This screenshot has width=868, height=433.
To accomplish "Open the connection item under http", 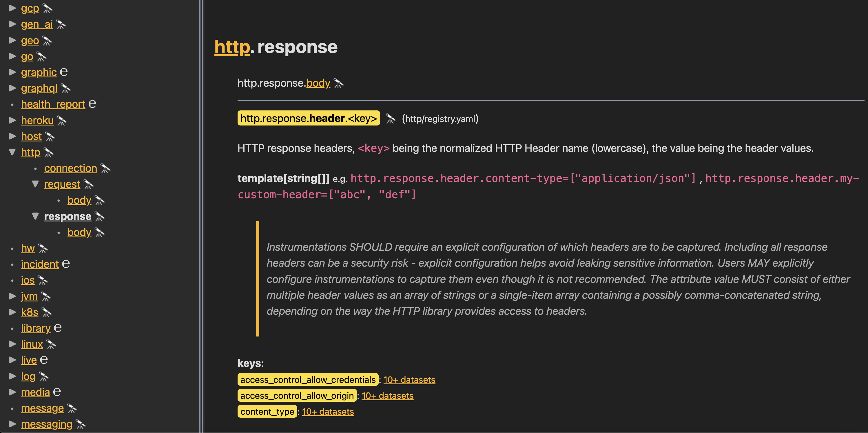I will tap(70, 168).
